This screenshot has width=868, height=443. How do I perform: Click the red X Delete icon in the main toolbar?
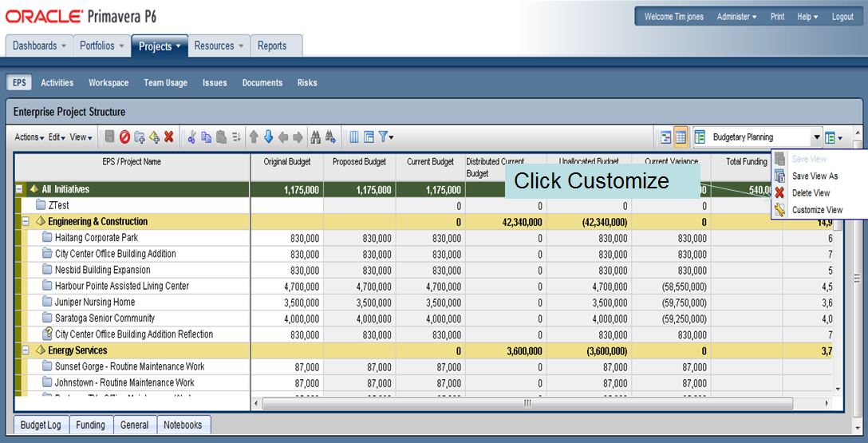[x=169, y=136]
